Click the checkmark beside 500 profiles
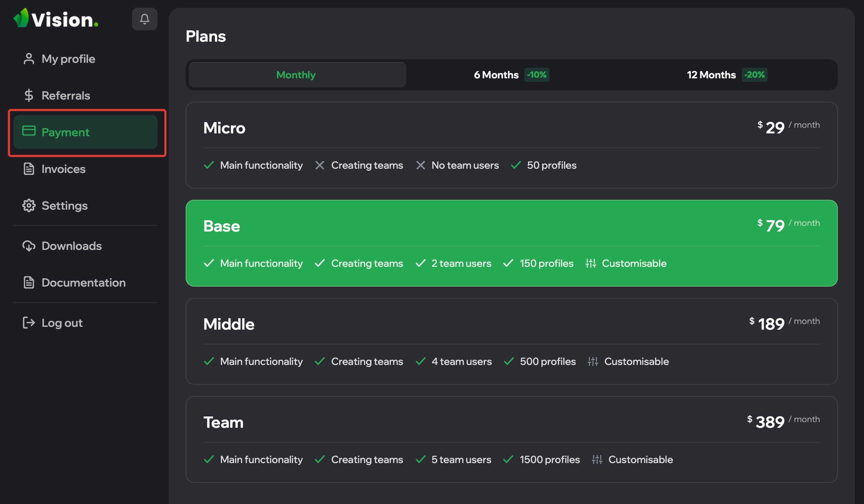Screen dimensions: 864x504 tap(509, 361)
